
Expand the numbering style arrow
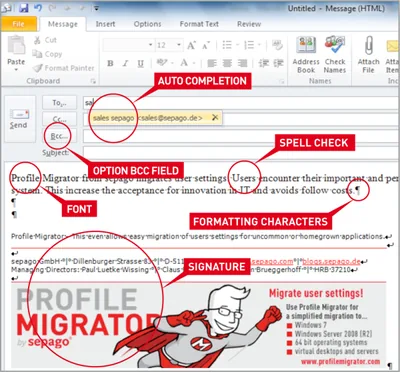coord(259,45)
